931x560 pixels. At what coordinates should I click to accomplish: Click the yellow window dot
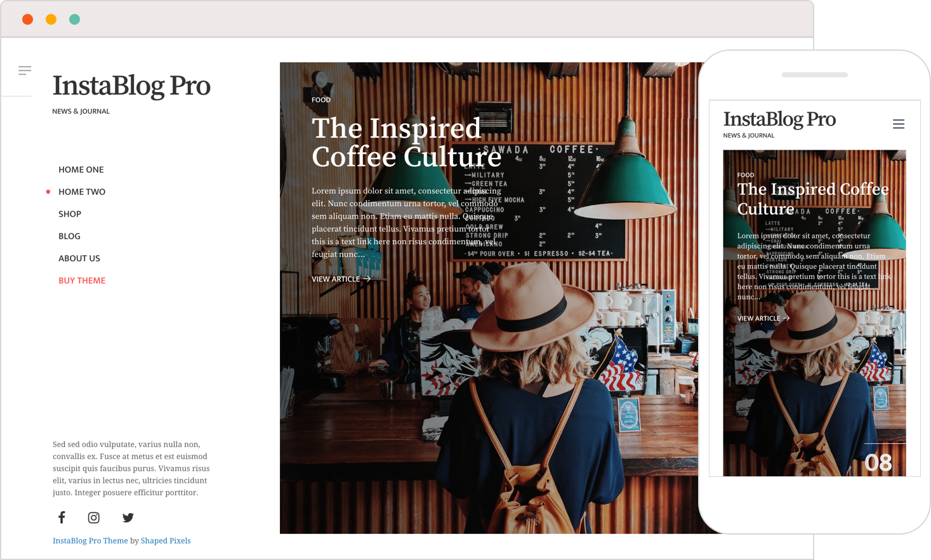coord(51,20)
